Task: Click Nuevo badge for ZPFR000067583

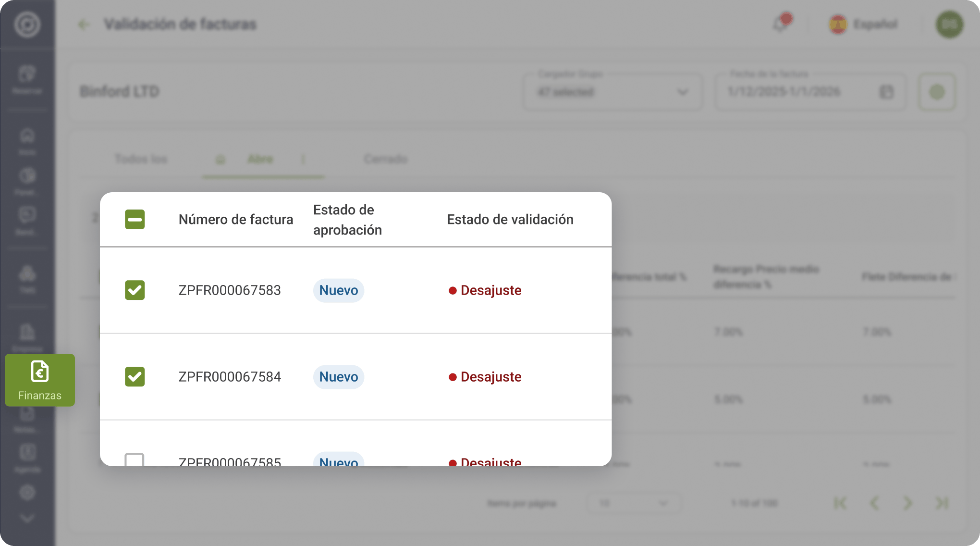Action: click(339, 290)
